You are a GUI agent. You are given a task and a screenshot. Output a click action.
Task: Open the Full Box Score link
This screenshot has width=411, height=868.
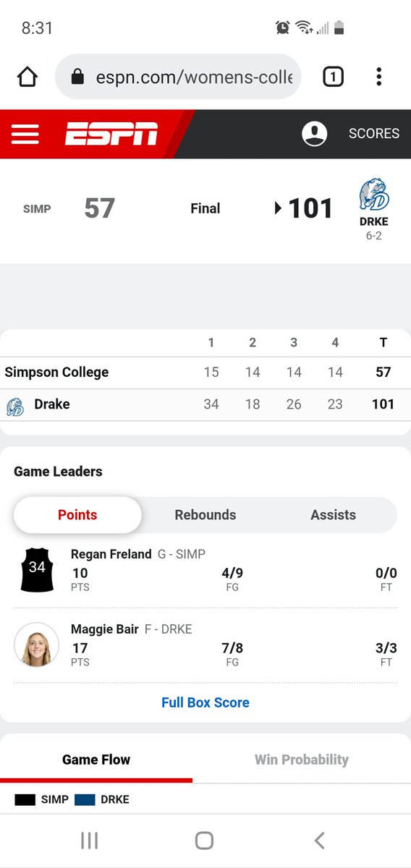[x=205, y=702]
